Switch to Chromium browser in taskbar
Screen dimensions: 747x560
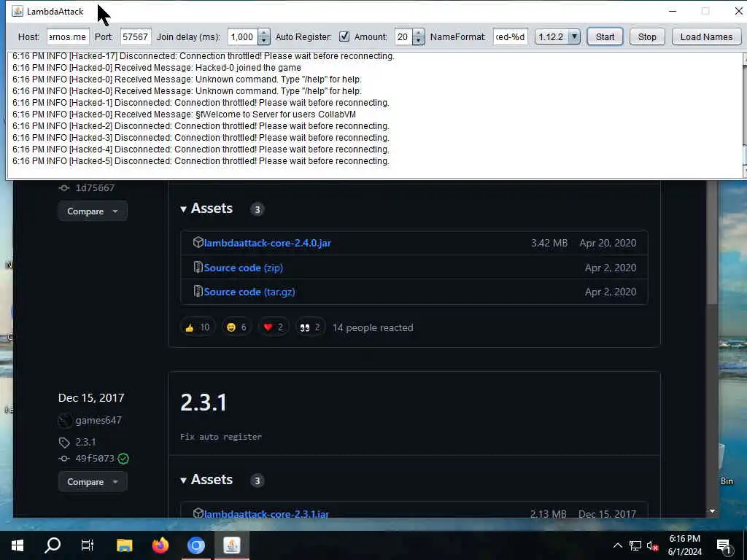point(196,545)
